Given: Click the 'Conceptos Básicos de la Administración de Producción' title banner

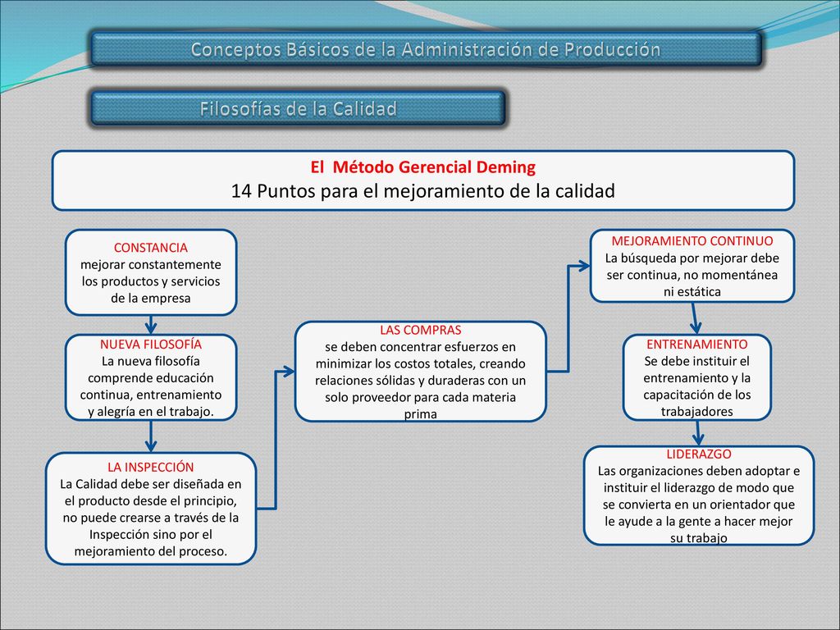Looking at the screenshot, I should click(426, 49).
